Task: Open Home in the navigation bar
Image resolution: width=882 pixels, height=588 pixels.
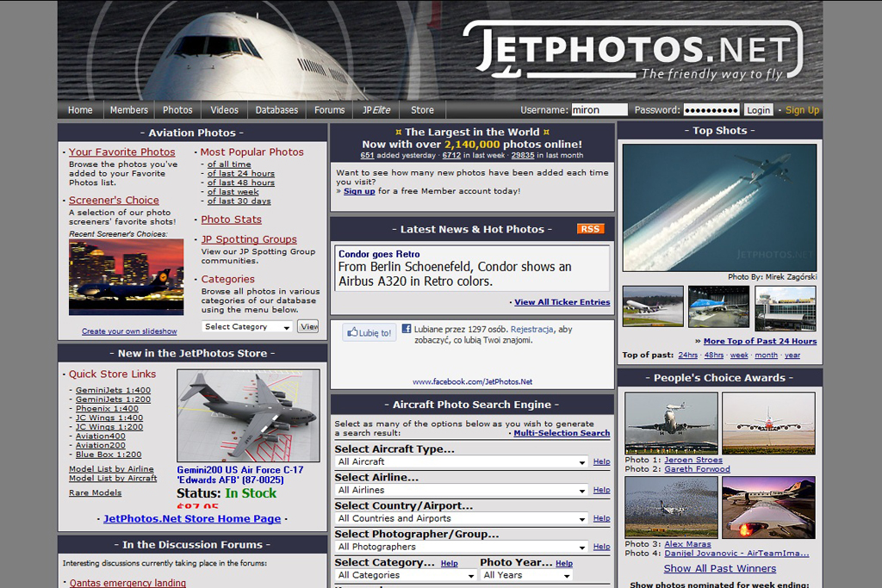Action: point(80,110)
